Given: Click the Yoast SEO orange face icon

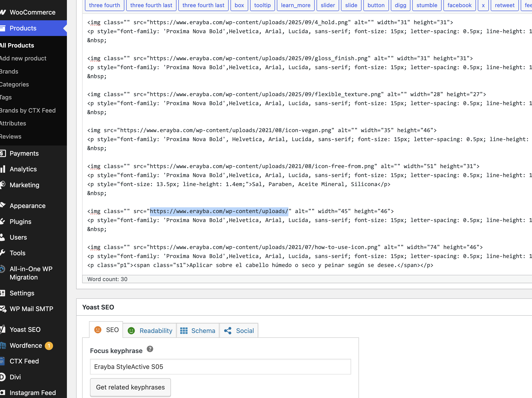Looking at the screenshot, I should coord(98,330).
